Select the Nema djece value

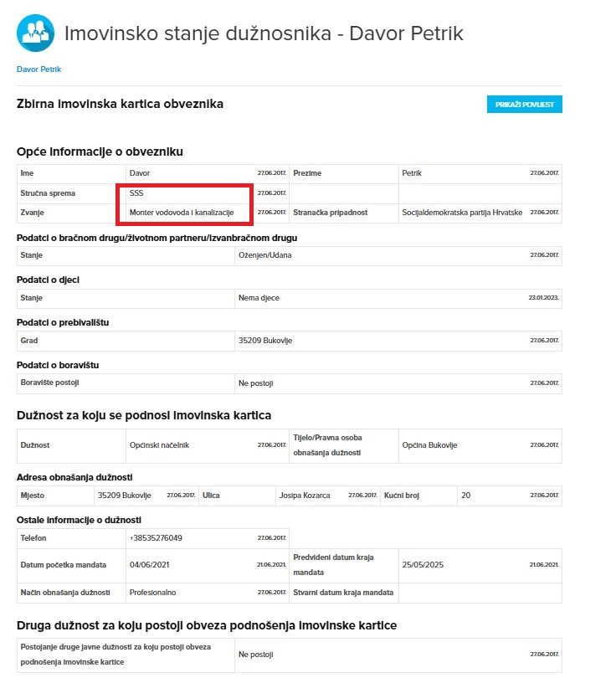click(259, 298)
